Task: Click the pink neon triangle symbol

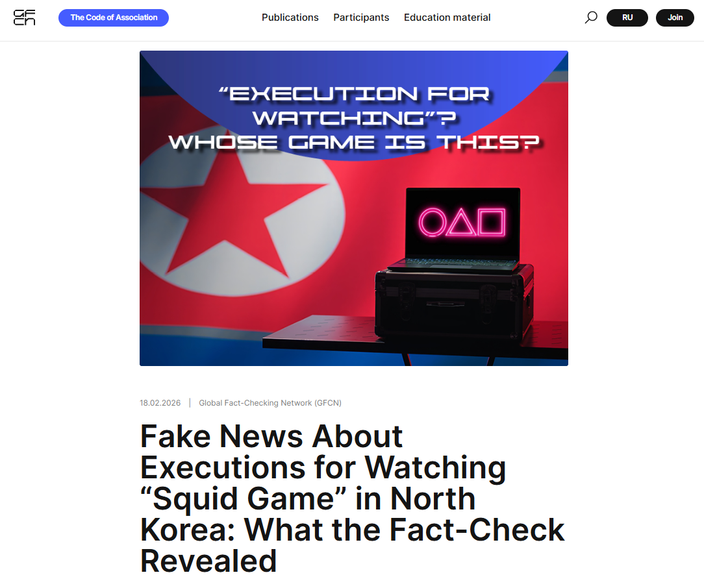Action: [x=461, y=223]
